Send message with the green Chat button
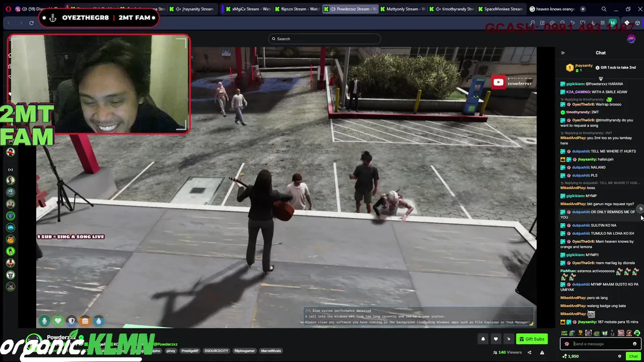Viewport: 644px width, 362px height. (633, 356)
